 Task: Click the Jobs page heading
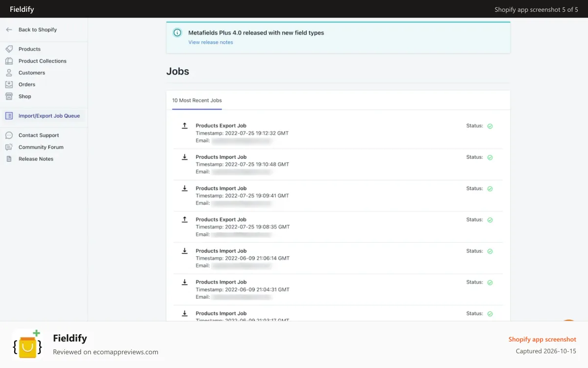pyautogui.click(x=178, y=71)
